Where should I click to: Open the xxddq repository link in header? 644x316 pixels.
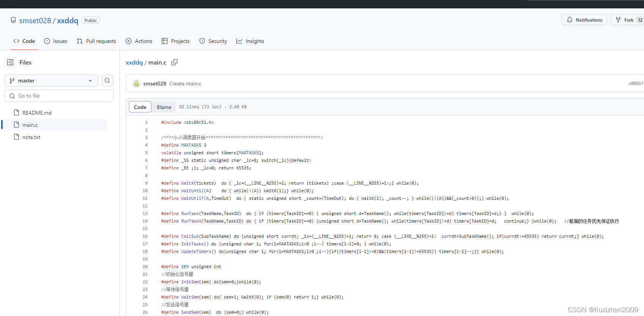coord(68,21)
